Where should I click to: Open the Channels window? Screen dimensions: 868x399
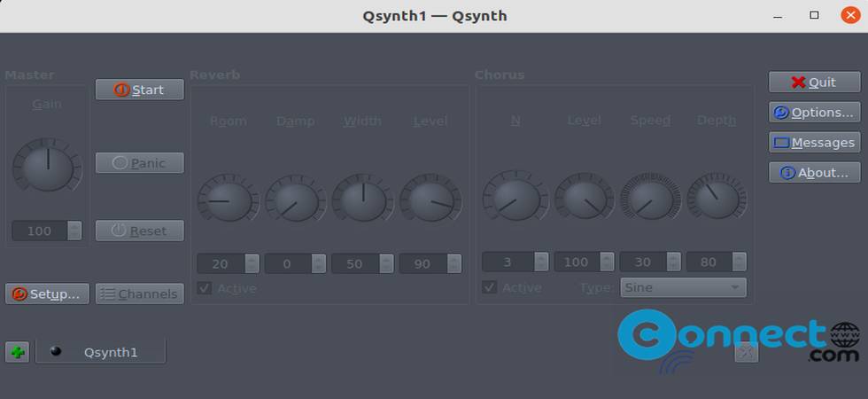[140, 293]
